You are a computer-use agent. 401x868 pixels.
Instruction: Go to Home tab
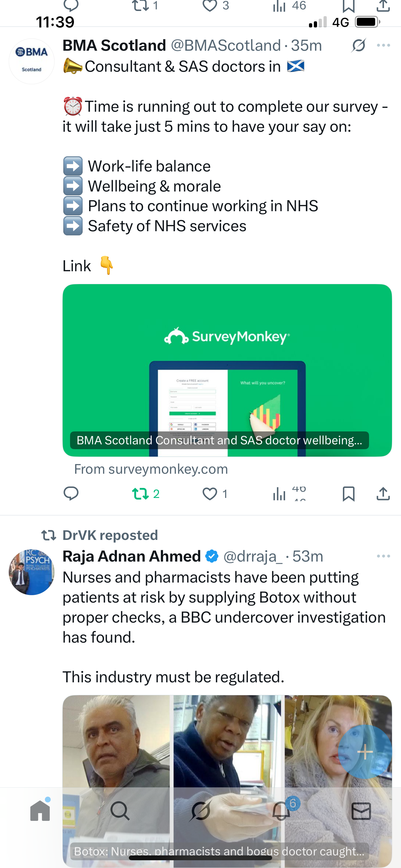[x=40, y=811]
